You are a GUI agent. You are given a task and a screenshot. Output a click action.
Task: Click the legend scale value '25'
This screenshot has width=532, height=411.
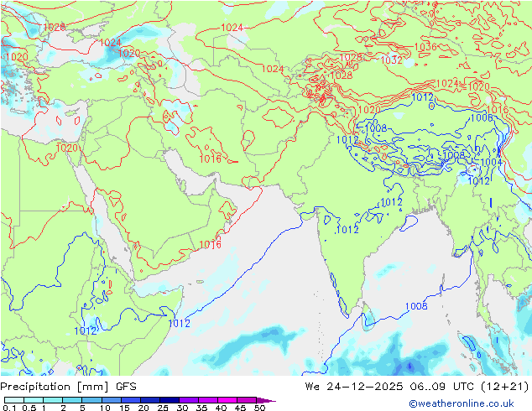(x=163, y=408)
